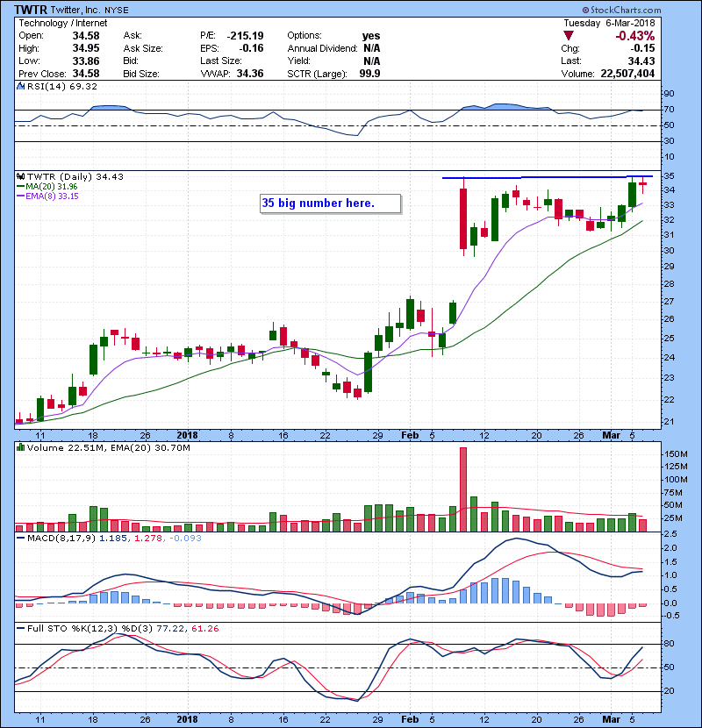The width and height of the screenshot is (702, 728).
Task: Click the red down-triangle change indicator
Action: tap(569, 36)
